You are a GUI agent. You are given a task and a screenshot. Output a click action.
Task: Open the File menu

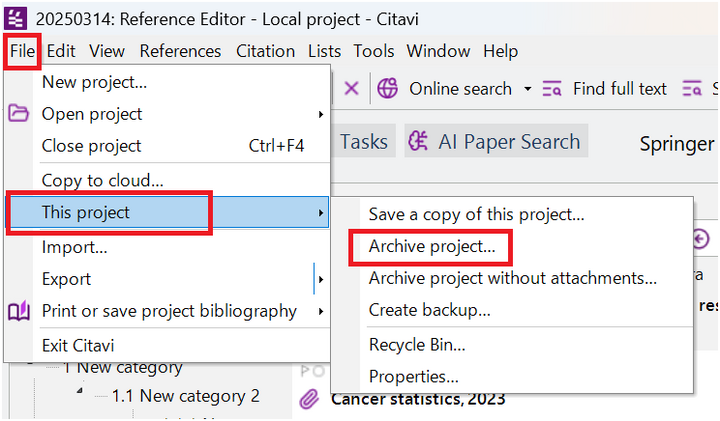[22, 51]
